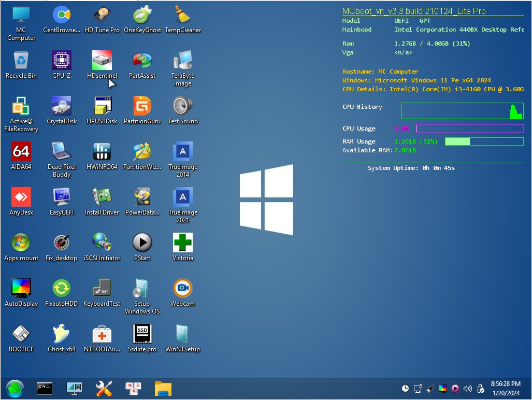
Task: Open the CPU-Z desktop icon
Action: (62, 61)
